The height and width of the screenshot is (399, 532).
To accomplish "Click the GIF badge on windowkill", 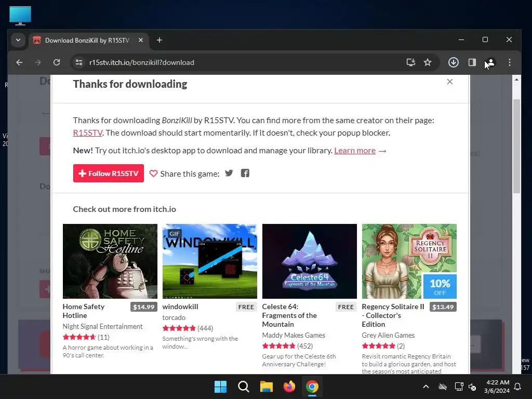I will click(175, 234).
